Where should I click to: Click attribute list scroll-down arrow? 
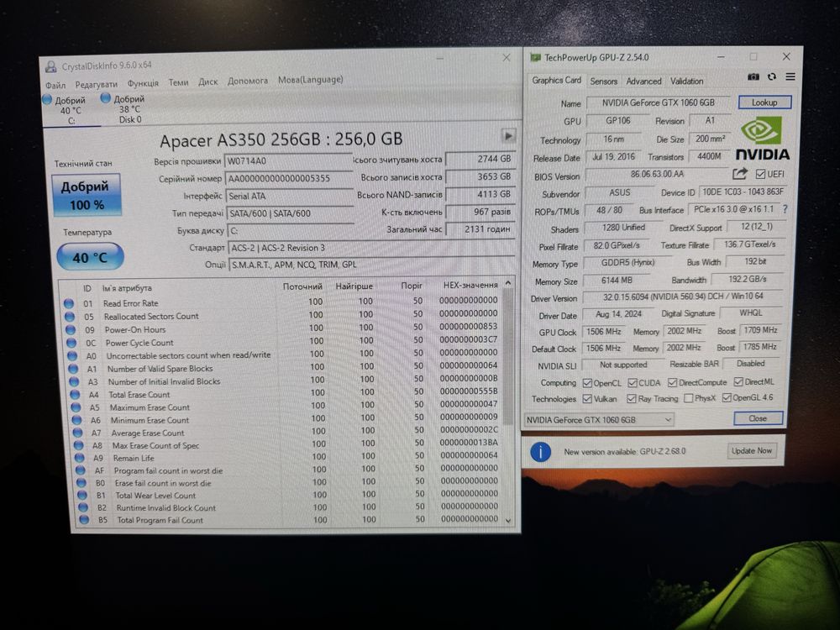click(508, 520)
